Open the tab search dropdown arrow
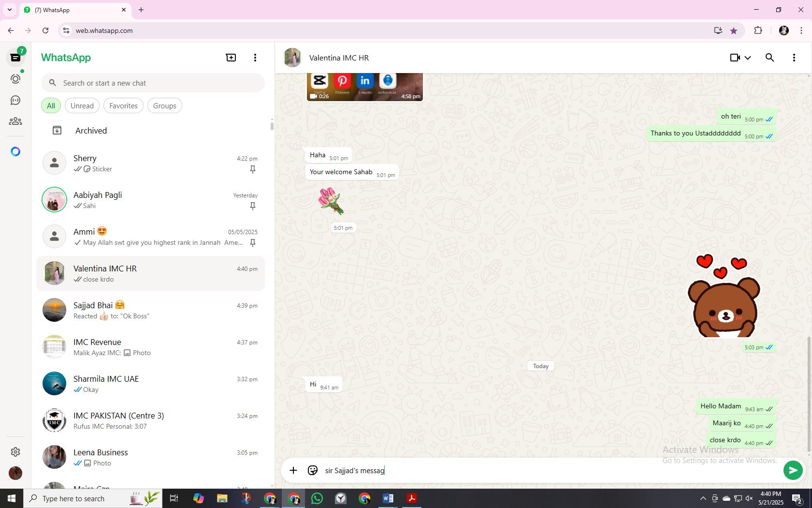Screen dimensions: 812x508 [x=9, y=10]
